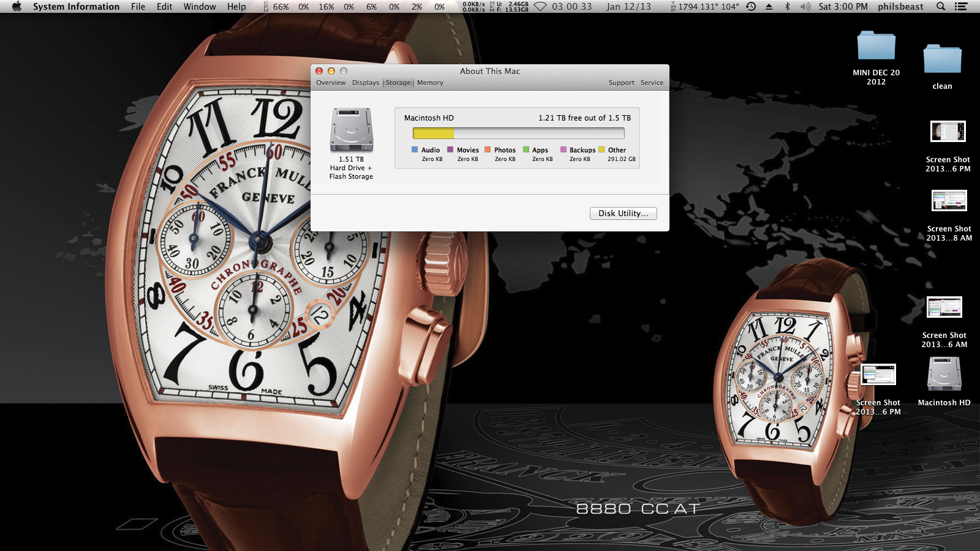This screenshot has width=980, height=551.
Task: Click the diamond-shaped menu bar icon
Action: (x=540, y=7)
